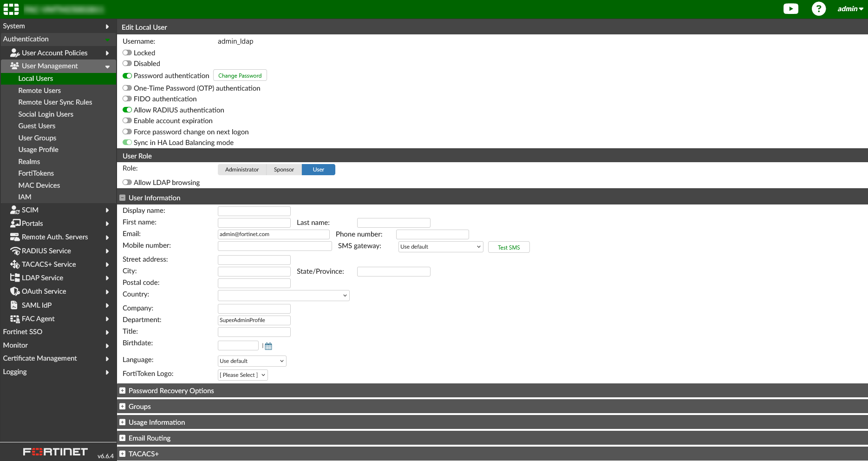The width and height of the screenshot is (868, 461).
Task: Open the dashboard grid icon in header
Action: 11,9
